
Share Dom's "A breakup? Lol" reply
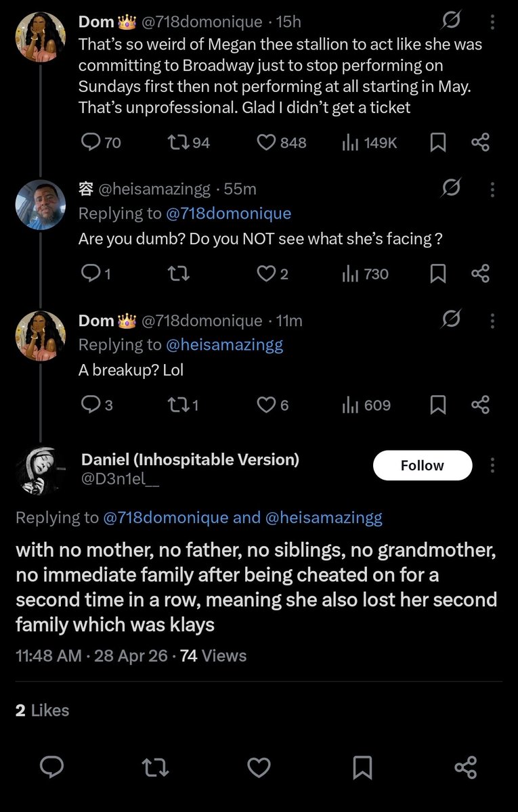480,405
